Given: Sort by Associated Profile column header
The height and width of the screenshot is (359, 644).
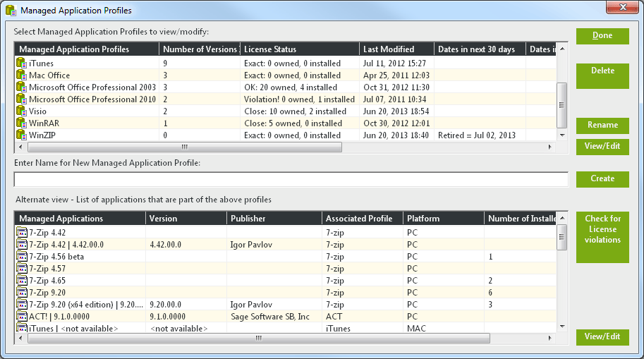Looking at the screenshot, I should point(363,218).
